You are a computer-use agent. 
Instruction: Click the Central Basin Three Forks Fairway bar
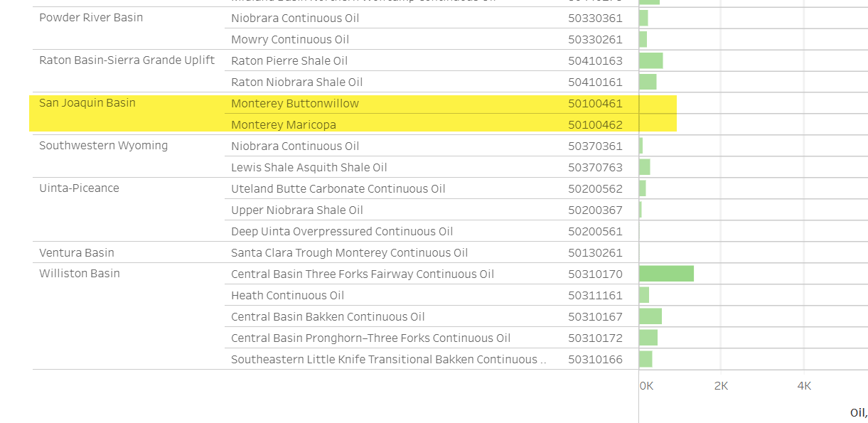tap(666, 274)
